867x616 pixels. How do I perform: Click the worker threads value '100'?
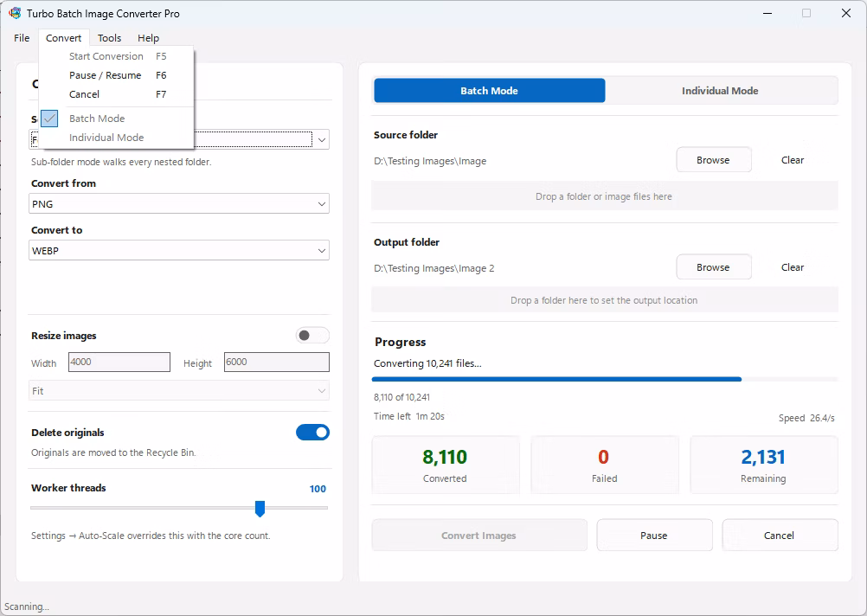(x=318, y=489)
